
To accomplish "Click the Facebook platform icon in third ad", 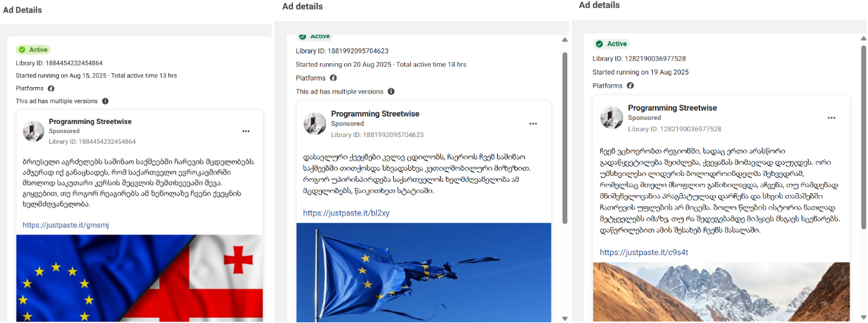I will [x=631, y=86].
